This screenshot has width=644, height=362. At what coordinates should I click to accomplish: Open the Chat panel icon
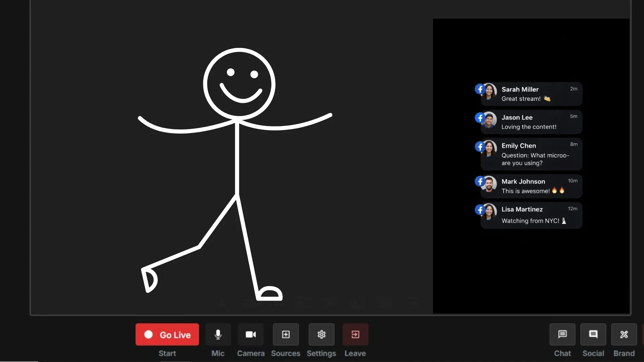(x=562, y=335)
